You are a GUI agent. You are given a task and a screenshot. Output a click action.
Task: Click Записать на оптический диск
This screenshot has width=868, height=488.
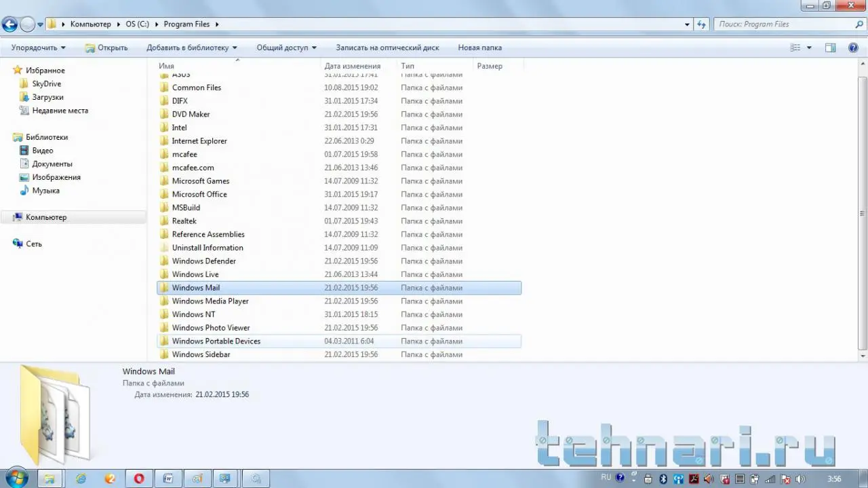click(x=387, y=48)
